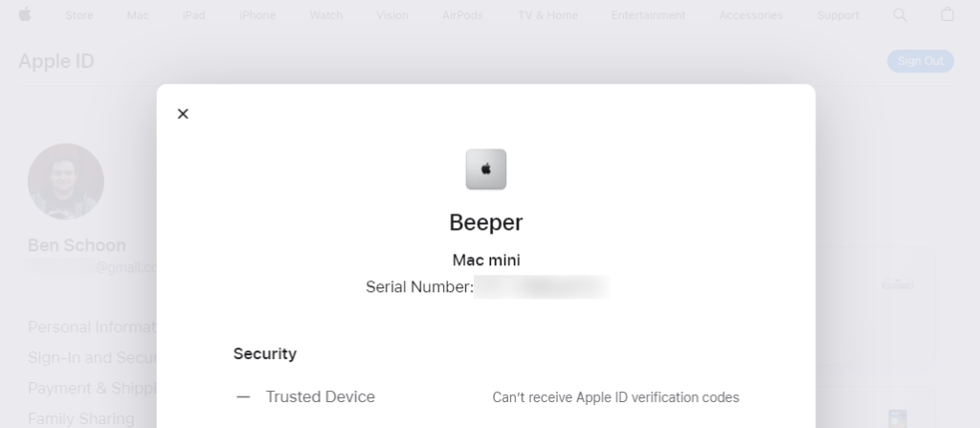The image size is (980, 428).
Task: Click the Mac mini device icon
Action: pos(485,169)
